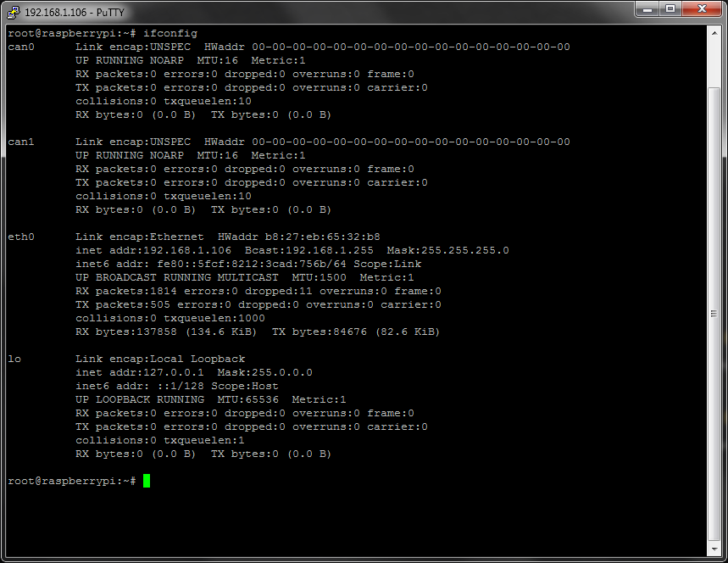Close the PuTTY session window

click(x=702, y=9)
